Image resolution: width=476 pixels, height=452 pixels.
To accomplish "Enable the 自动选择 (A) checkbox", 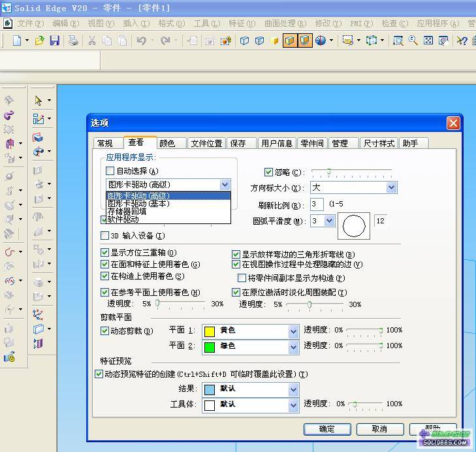I will pyautogui.click(x=110, y=170).
